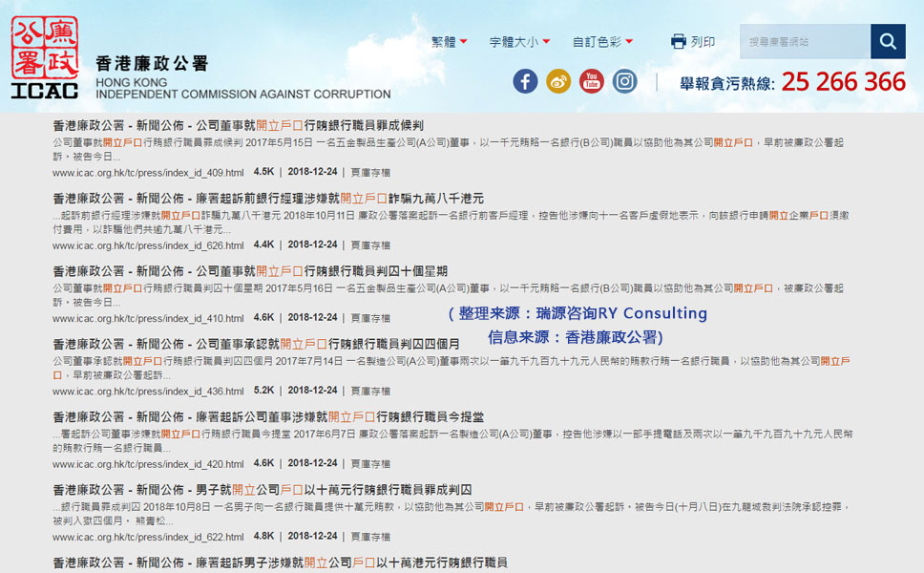Click URL index_id_409.html
The height and width of the screenshot is (573, 924).
tap(148, 173)
